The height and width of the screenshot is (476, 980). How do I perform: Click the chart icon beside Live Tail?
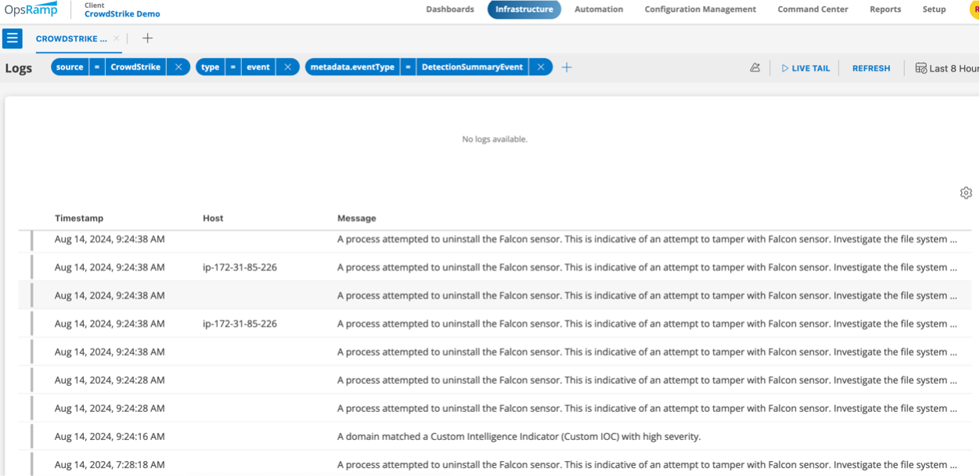click(x=755, y=68)
